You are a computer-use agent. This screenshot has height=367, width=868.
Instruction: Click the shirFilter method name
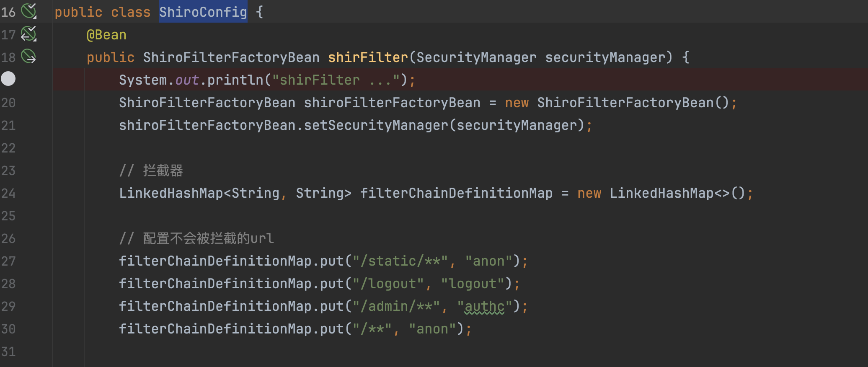coord(368,57)
